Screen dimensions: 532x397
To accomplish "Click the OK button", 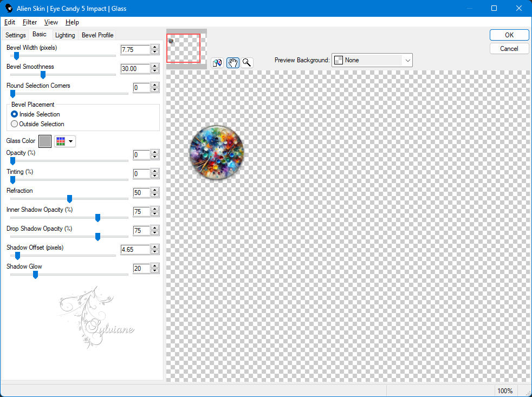I will click(509, 35).
